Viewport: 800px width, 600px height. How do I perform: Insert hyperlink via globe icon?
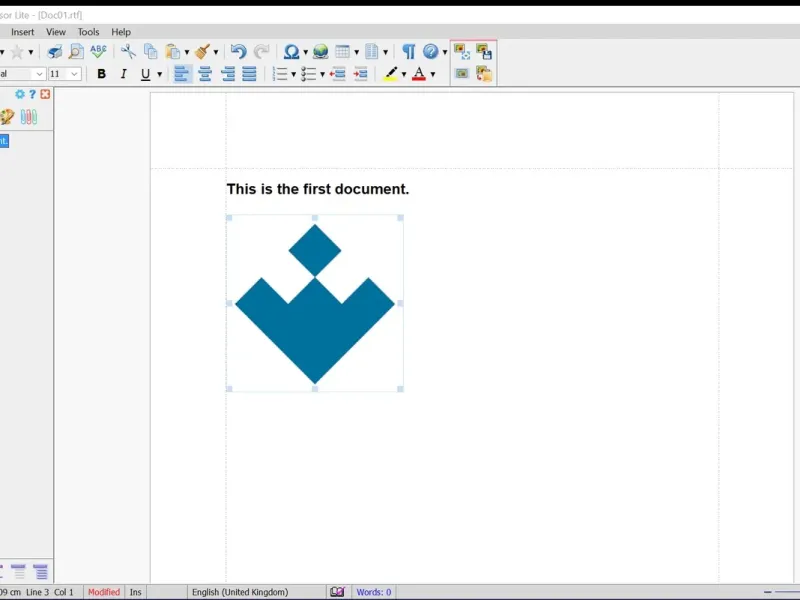pyautogui.click(x=320, y=52)
